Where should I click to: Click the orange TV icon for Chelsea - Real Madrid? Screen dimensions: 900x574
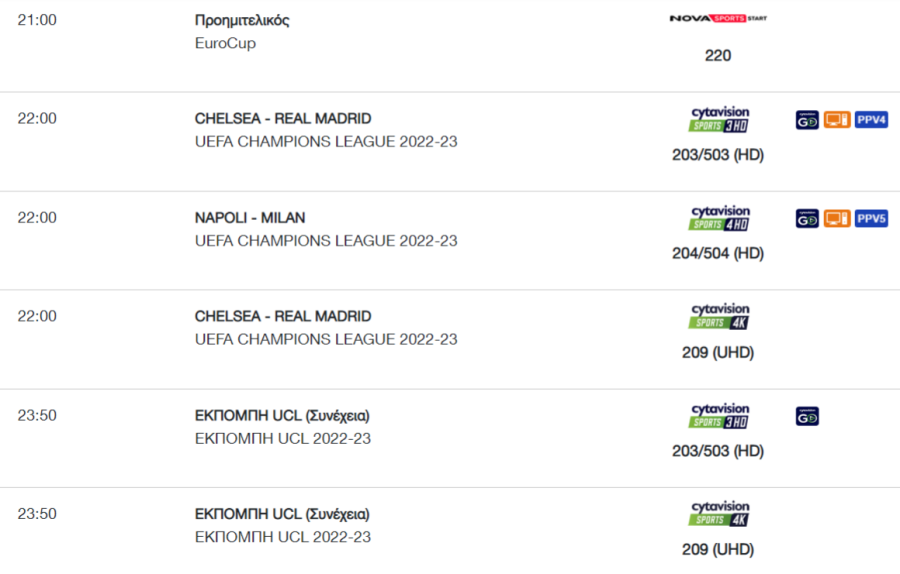pyautogui.click(x=837, y=120)
